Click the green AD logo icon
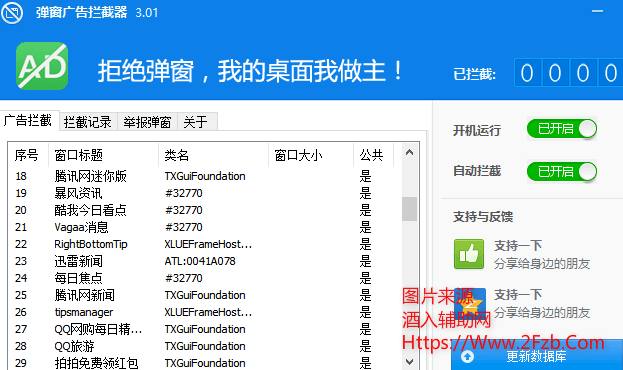This screenshot has height=370, width=623. tap(42, 66)
